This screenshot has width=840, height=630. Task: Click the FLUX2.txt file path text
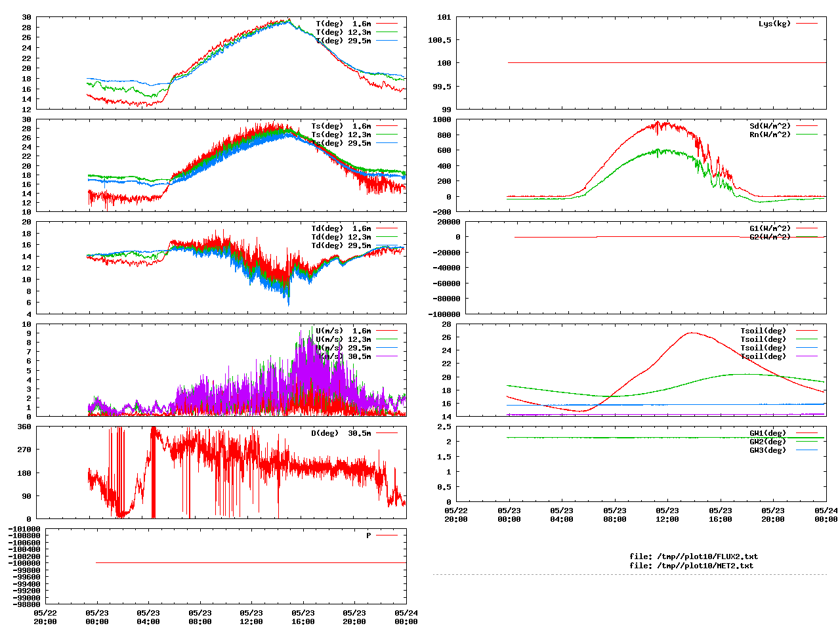click(694, 556)
